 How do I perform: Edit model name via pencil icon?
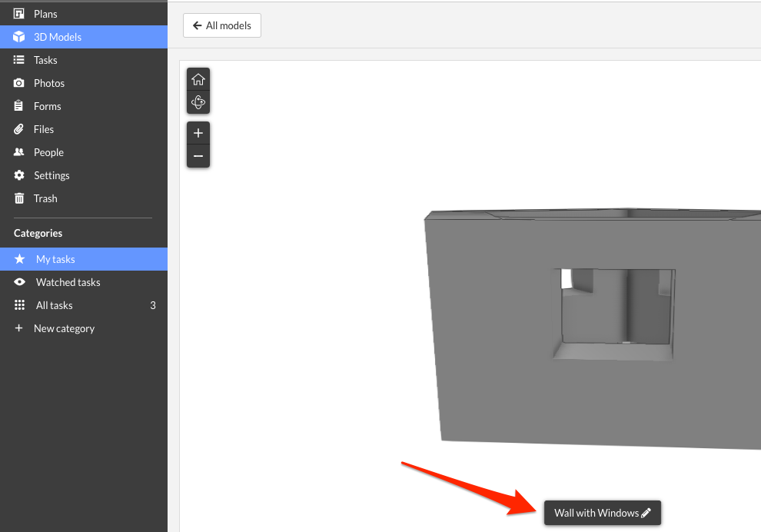point(646,513)
